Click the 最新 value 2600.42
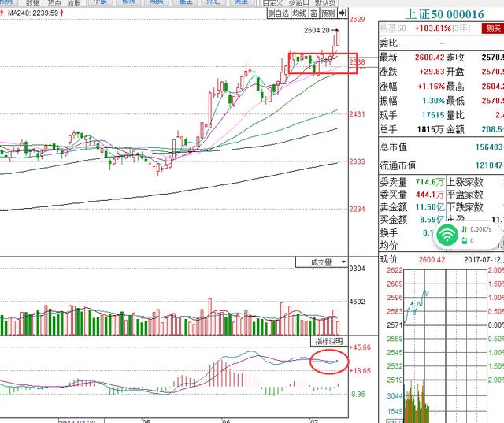The width and height of the screenshot is (504, 423). pos(429,58)
